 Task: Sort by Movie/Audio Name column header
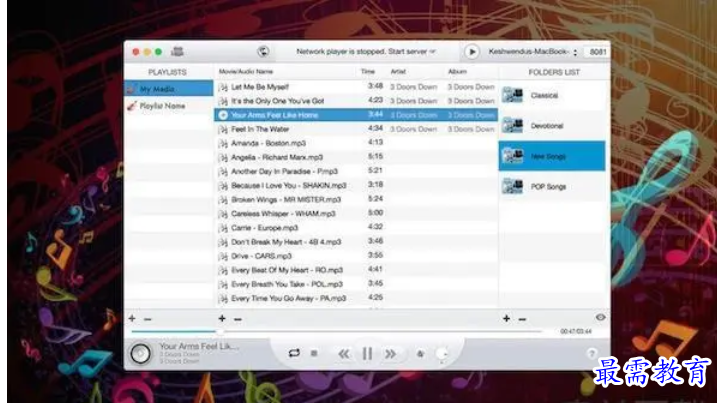pyautogui.click(x=246, y=71)
